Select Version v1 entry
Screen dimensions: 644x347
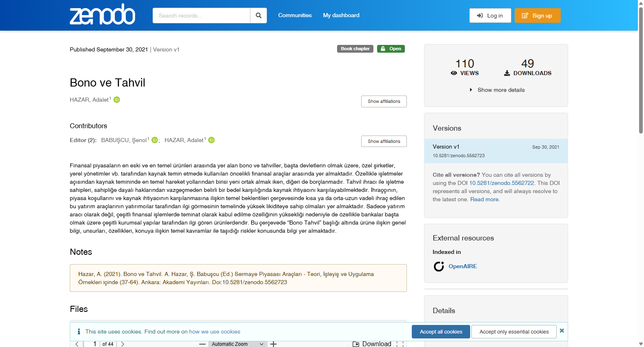click(496, 151)
